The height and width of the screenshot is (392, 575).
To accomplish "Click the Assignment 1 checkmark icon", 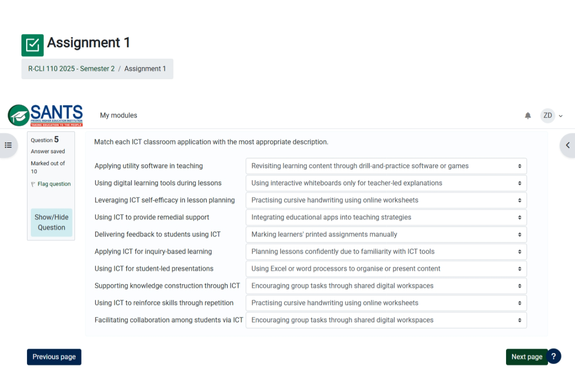I will click(33, 45).
